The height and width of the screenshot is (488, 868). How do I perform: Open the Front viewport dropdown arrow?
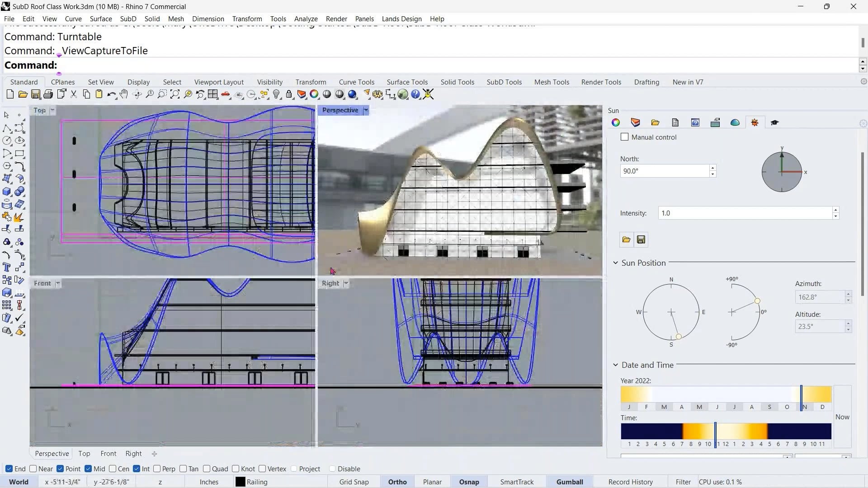coord(58,283)
